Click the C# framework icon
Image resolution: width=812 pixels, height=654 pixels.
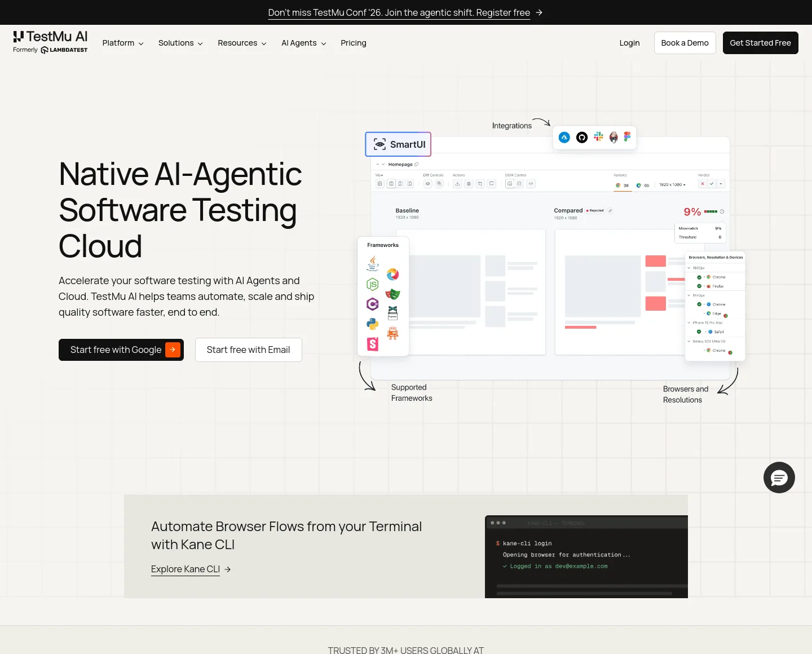click(373, 304)
